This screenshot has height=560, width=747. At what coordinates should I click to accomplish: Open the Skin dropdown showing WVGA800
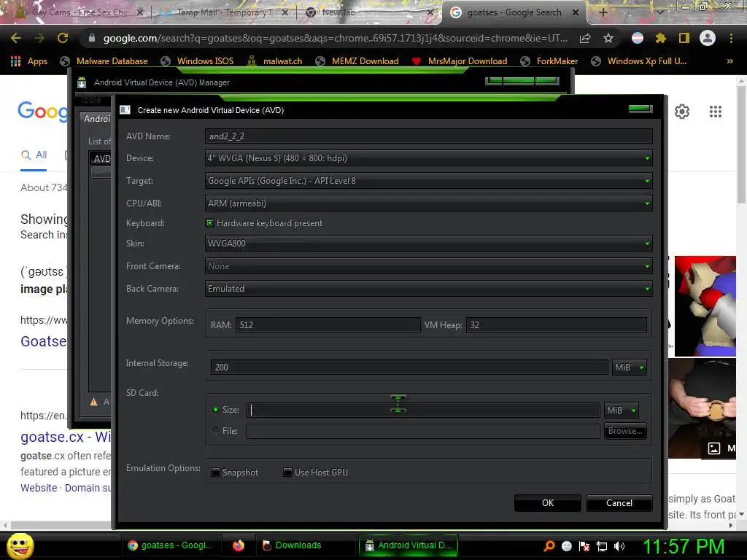click(x=428, y=244)
